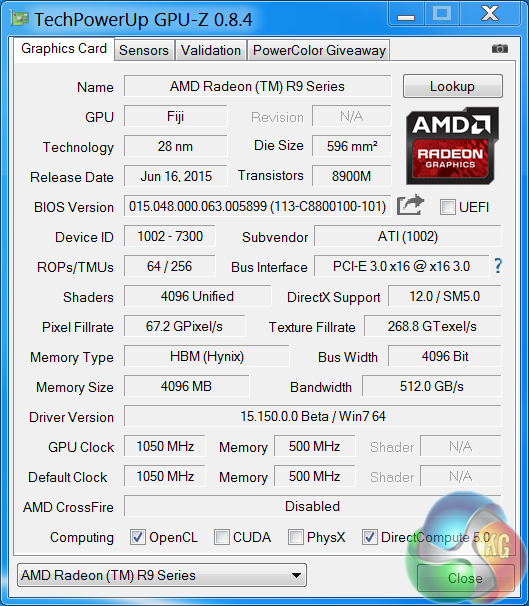Click the BIOS export share icon
The height and width of the screenshot is (606, 529).
[x=410, y=204]
